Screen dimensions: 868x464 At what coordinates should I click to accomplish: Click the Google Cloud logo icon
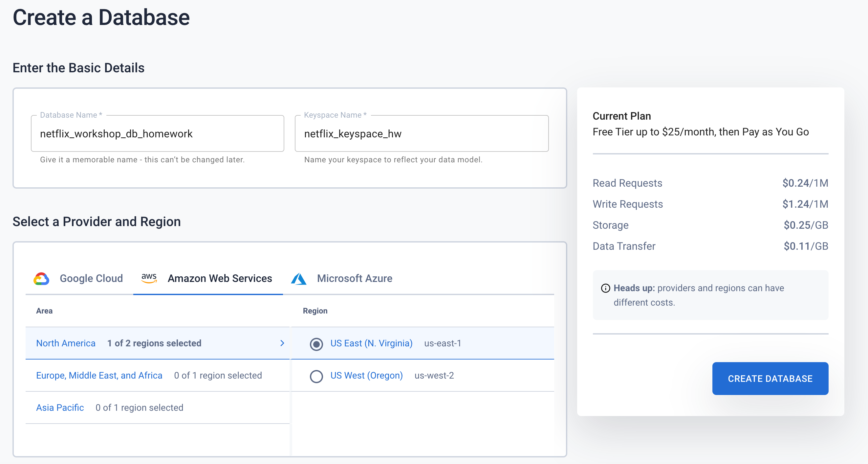[x=41, y=279]
